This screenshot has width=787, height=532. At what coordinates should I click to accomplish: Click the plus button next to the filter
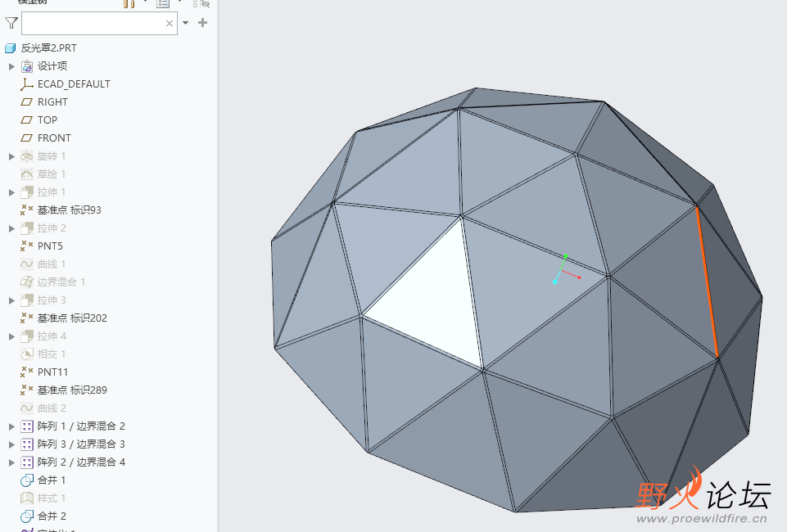(x=201, y=23)
